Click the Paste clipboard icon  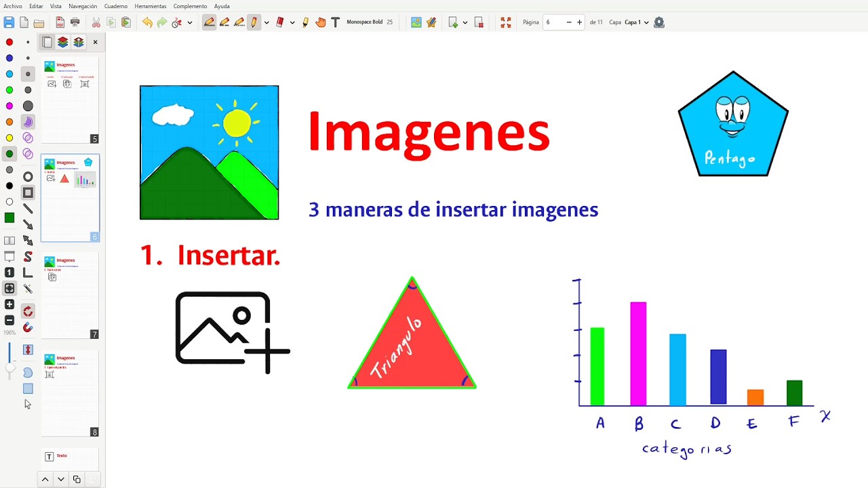coord(126,22)
